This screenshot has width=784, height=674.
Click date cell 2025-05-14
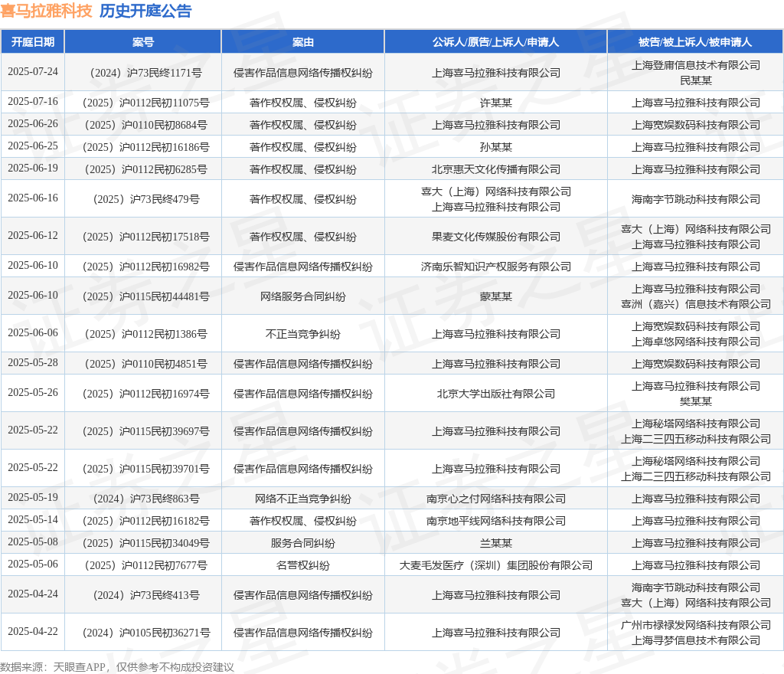[x=33, y=520]
